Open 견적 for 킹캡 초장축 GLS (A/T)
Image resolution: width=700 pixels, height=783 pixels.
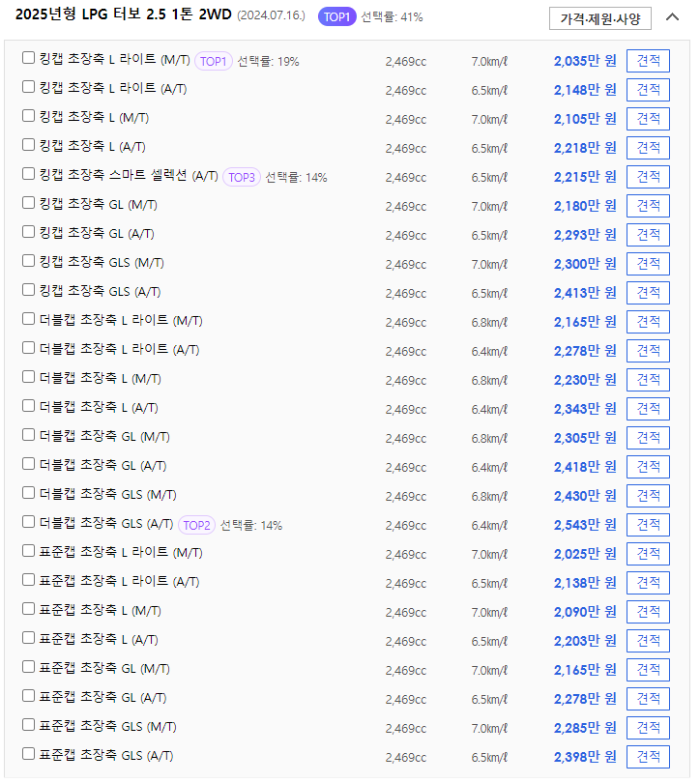[648, 293]
